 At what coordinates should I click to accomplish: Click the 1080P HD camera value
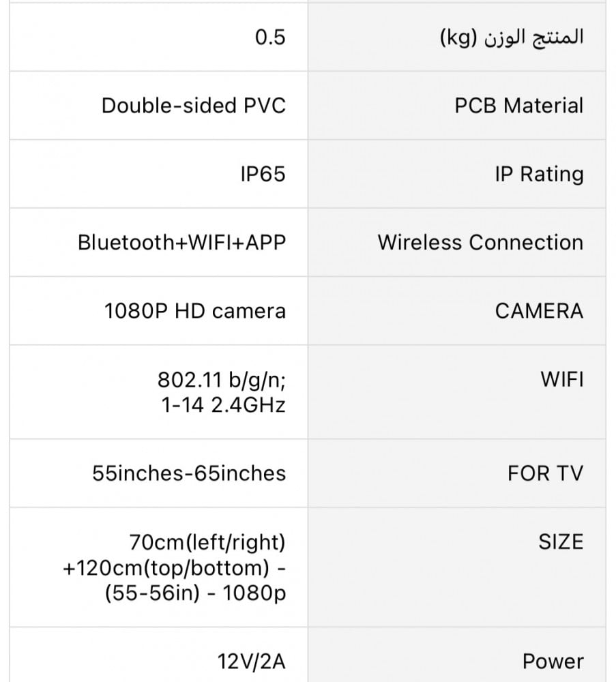pyautogui.click(x=195, y=311)
